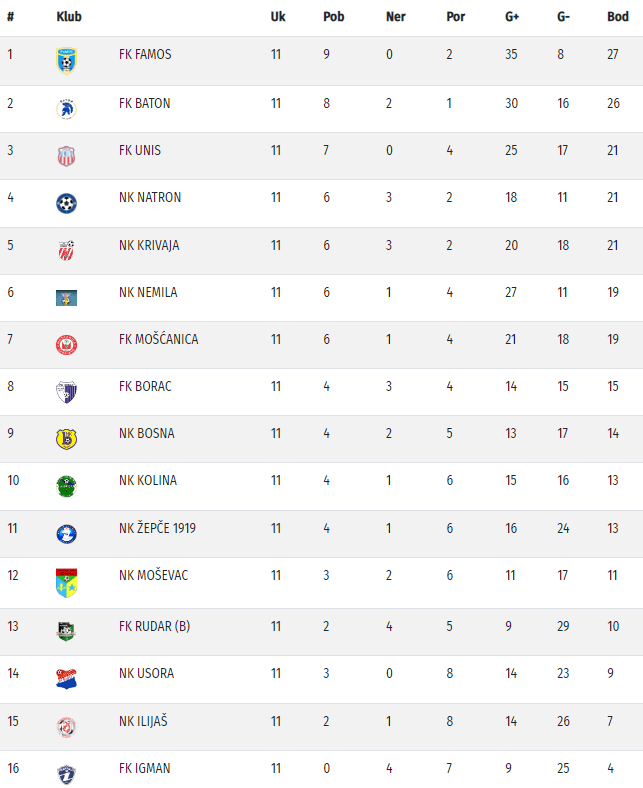Image resolution: width=643 pixels, height=788 pixels.
Task: Open the NK Krivaja club crest
Action: point(66,251)
